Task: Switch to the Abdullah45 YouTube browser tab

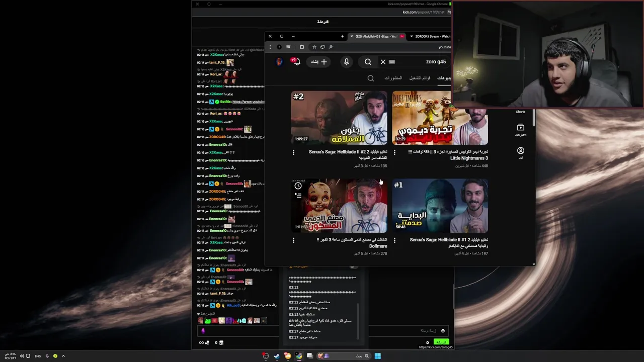Action: click(x=377, y=36)
